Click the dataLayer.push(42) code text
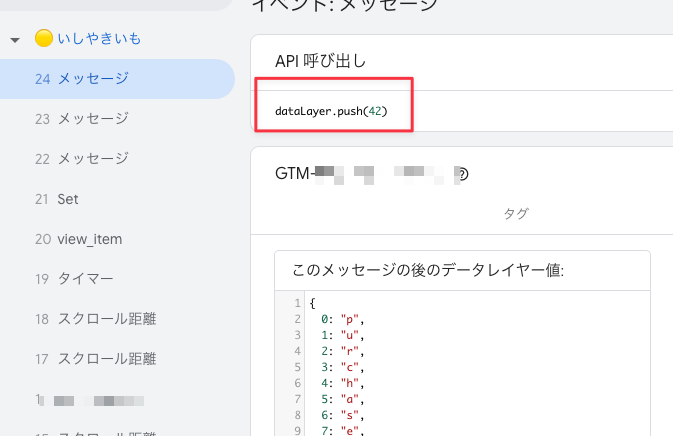The height and width of the screenshot is (436, 673). click(331, 111)
